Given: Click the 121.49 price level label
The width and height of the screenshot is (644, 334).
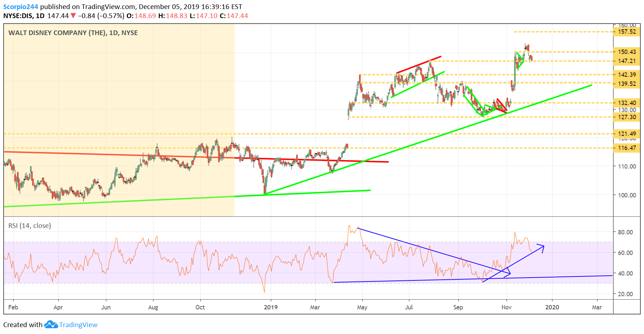Looking at the screenshot, I should [627, 134].
